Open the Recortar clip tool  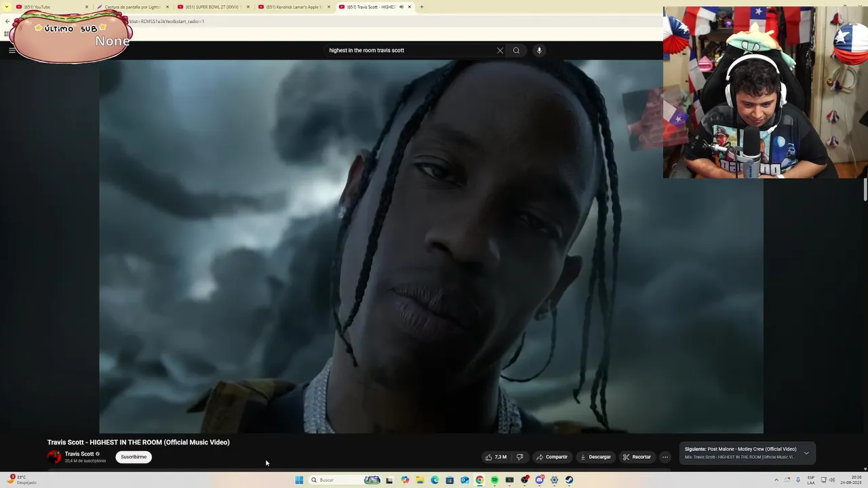(x=637, y=457)
